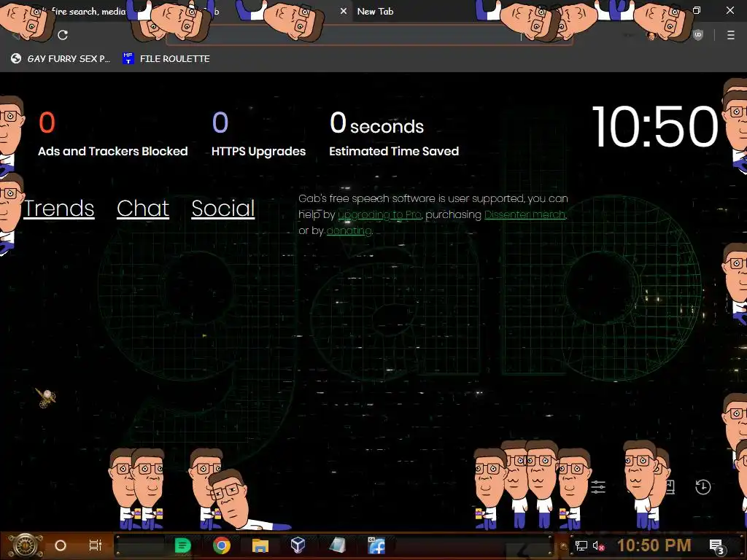This screenshot has width=747, height=560.
Task: Open Task View on taskbar
Action: tap(96, 545)
